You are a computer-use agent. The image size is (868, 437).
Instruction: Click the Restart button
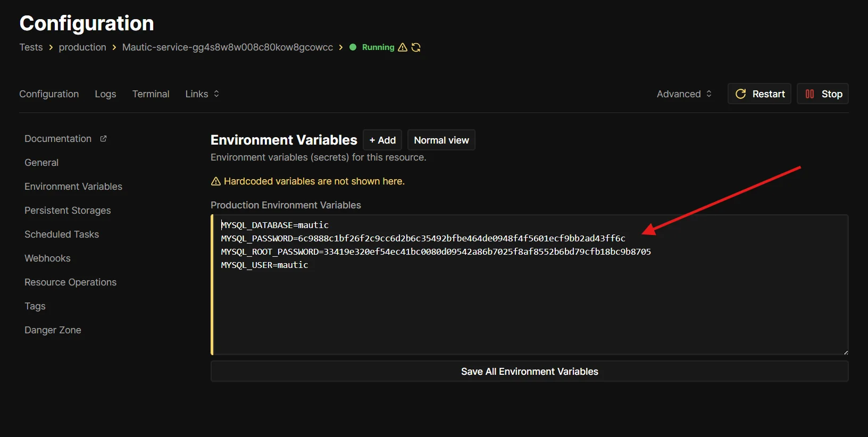[759, 94]
